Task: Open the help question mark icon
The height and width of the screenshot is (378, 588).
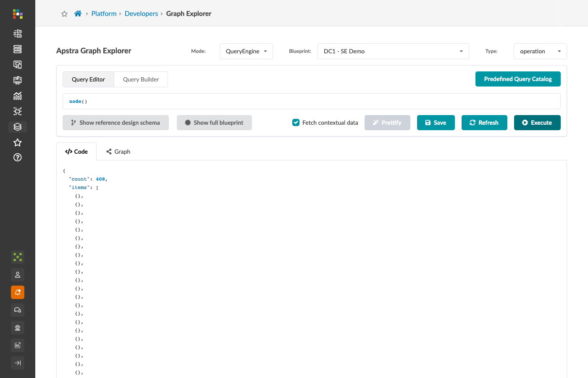Action: (x=18, y=157)
